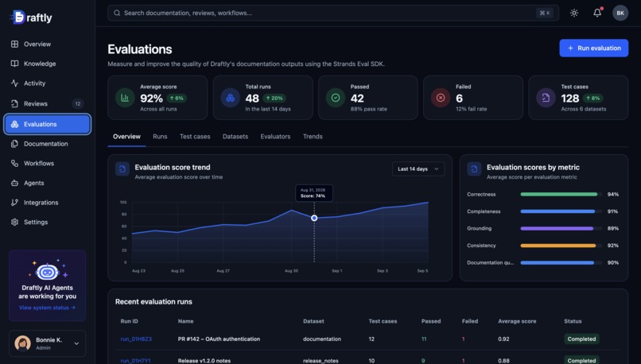Click the ⌘K shortcut badge
This screenshot has height=364, width=641.
click(545, 13)
